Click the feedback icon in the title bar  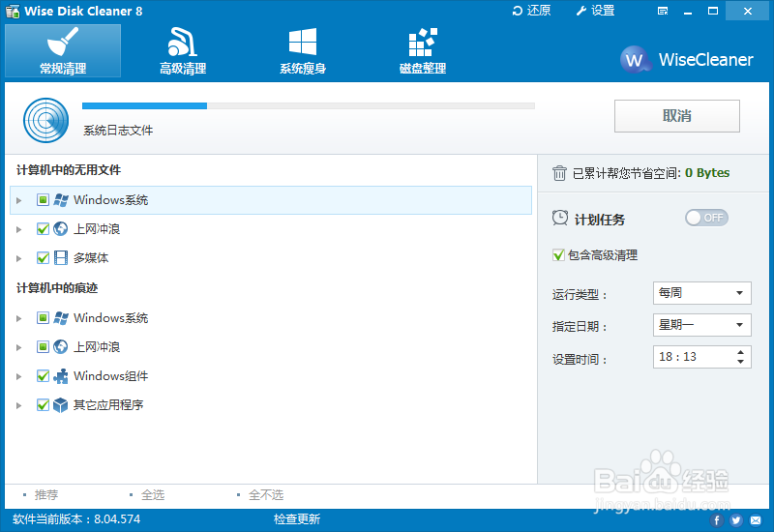coord(663,11)
